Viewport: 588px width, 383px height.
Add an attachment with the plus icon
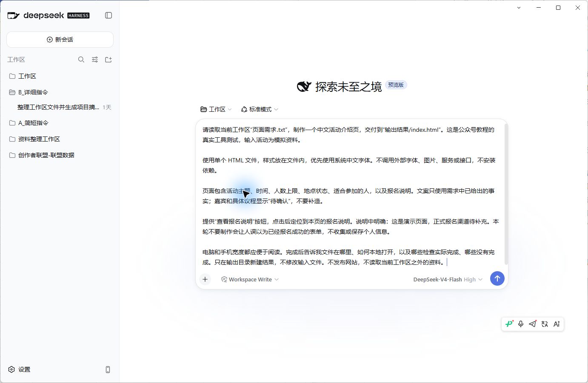click(x=205, y=279)
